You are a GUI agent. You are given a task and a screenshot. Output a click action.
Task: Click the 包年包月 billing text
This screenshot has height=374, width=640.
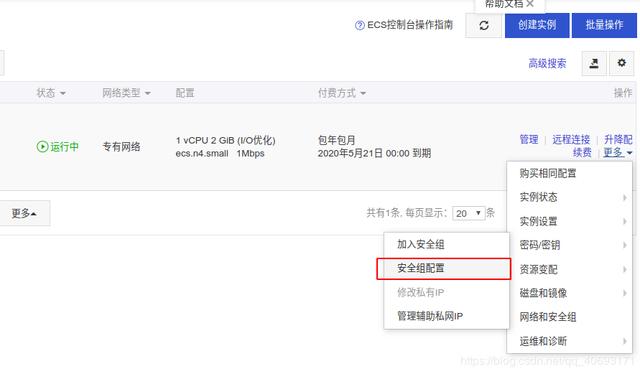coord(337,140)
